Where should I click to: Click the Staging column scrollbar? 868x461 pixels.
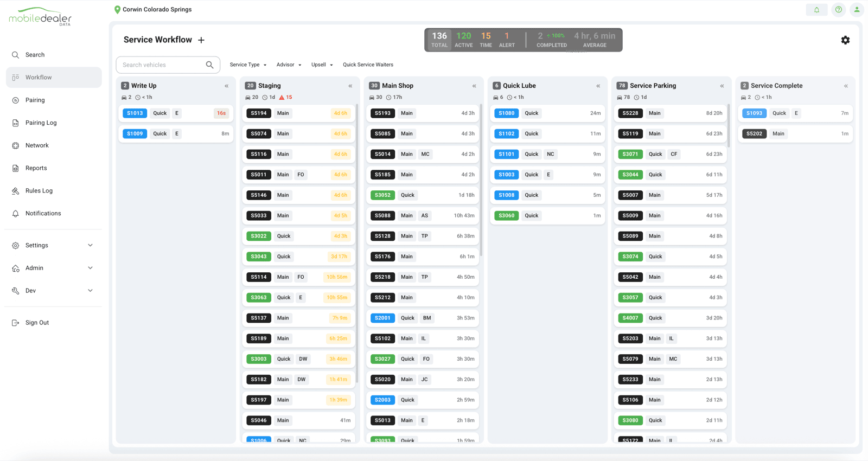[357, 243]
